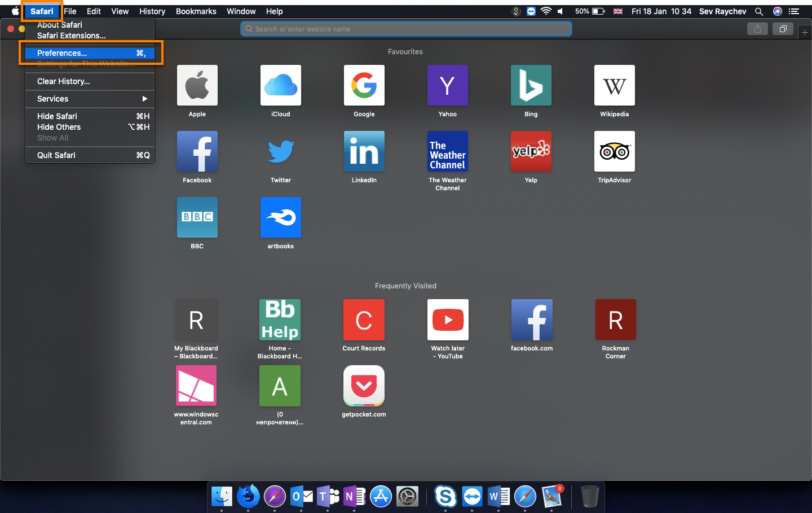Screen dimensions: 812x513
Task: Open the BBC favourite tile
Action: [x=197, y=217]
